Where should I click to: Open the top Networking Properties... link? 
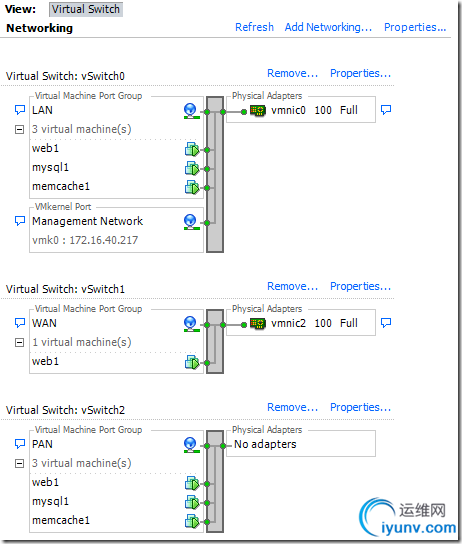click(415, 27)
